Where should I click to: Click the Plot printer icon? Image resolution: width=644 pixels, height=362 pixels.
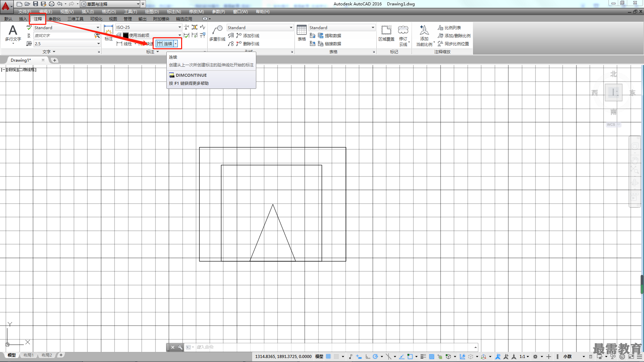tap(52, 4)
